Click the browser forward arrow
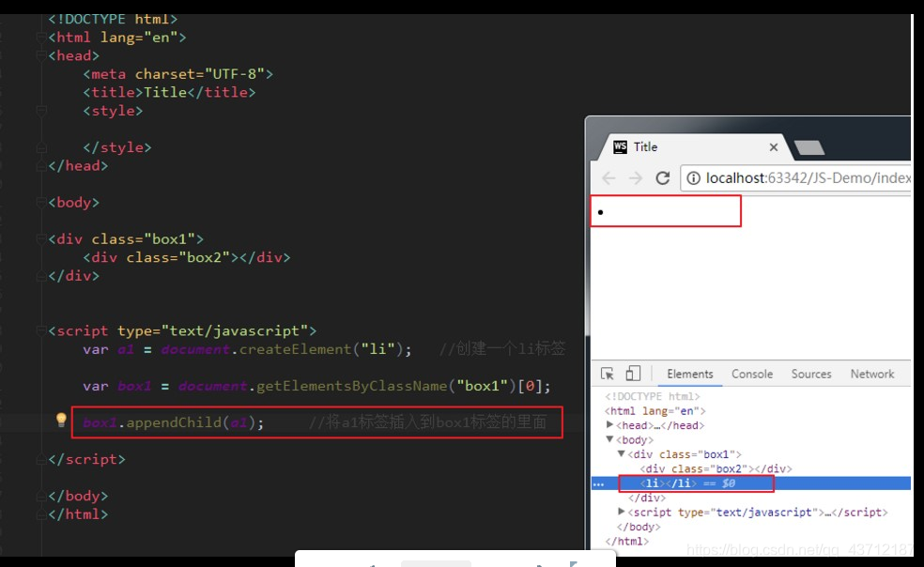The width and height of the screenshot is (924, 567). tap(635, 178)
